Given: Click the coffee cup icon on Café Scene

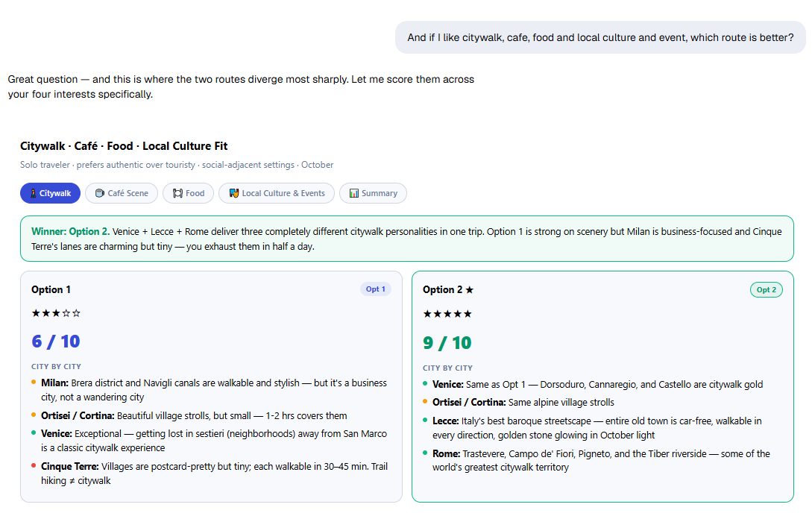Looking at the screenshot, I should click(x=100, y=193).
